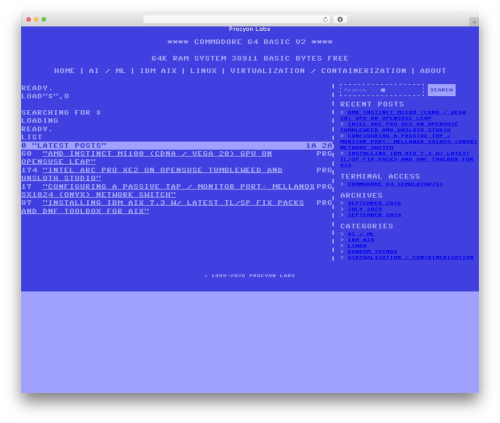This screenshot has width=500, height=423.
Task: Click the browser reload icon
Action: click(x=325, y=19)
